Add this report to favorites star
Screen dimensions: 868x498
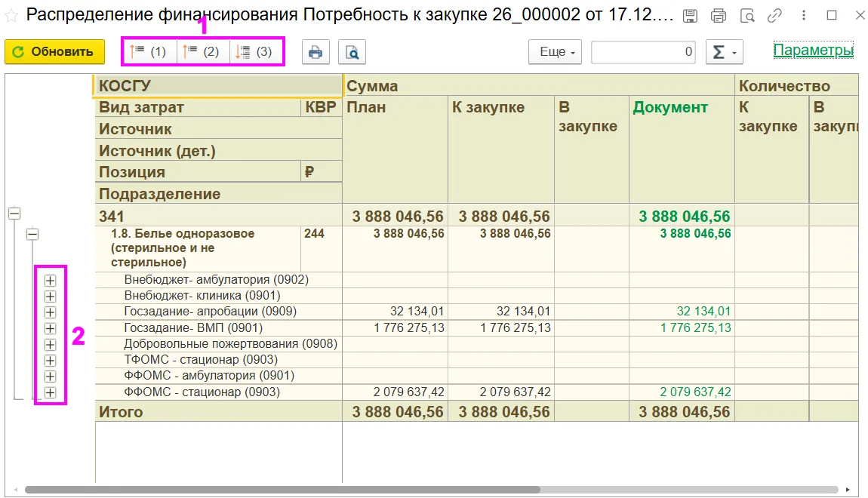click(11, 16)
